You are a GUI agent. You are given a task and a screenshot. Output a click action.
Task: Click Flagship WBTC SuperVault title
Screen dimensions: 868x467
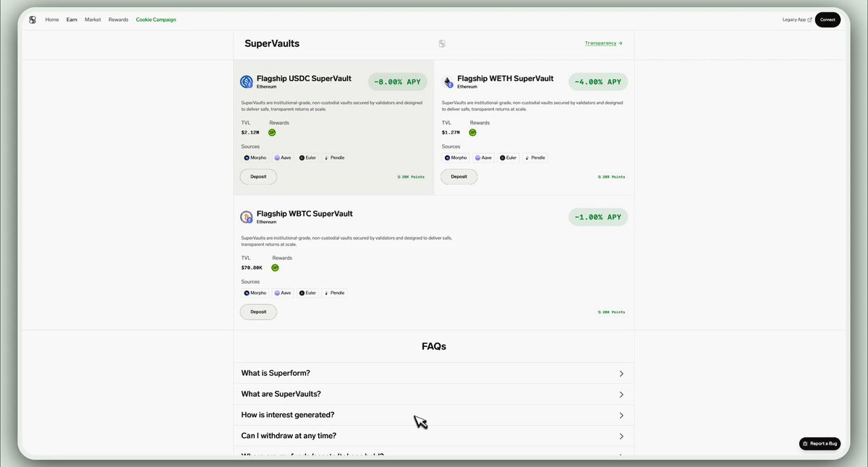(305, 213)
